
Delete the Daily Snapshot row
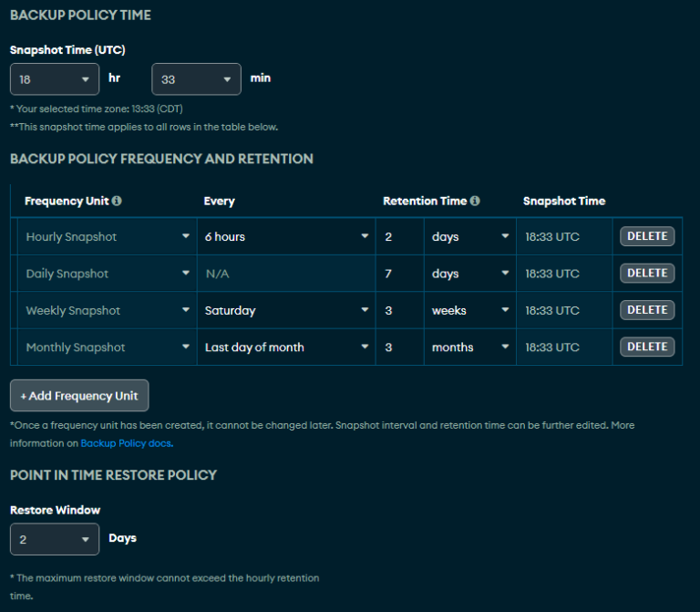coord(647,274)
